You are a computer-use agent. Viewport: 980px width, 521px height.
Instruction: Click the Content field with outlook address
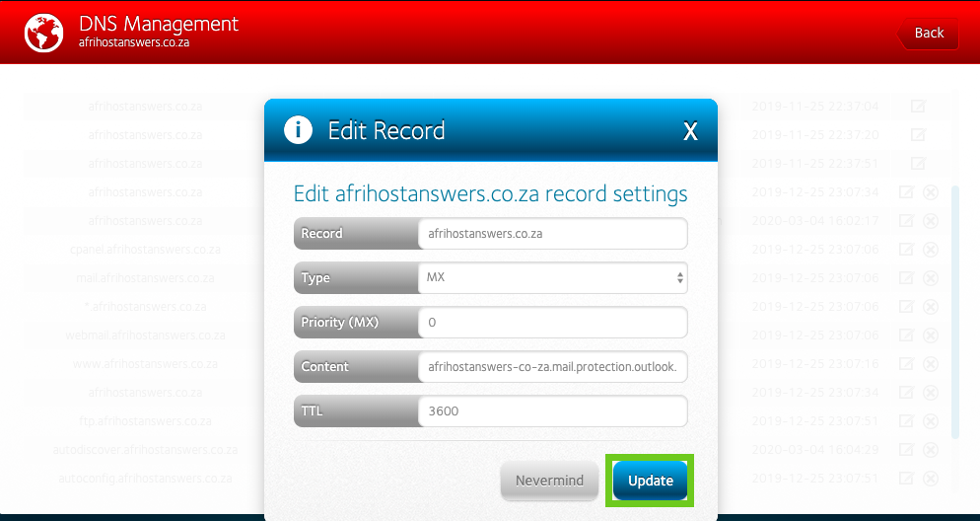click(552, 366)
